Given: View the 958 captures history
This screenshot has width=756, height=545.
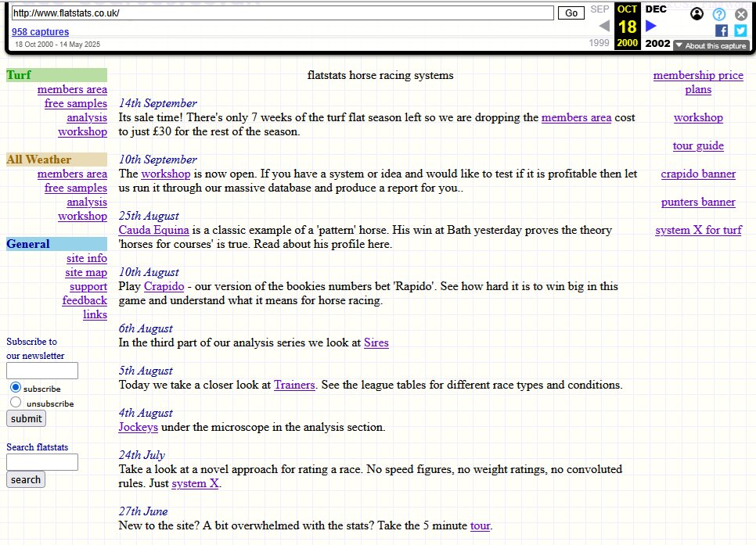Looking at the screenshot, I should (40, 31).
